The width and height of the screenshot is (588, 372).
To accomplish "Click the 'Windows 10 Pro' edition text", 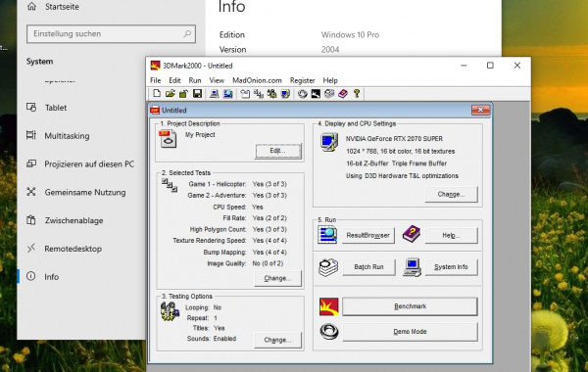I will [350, 35].
